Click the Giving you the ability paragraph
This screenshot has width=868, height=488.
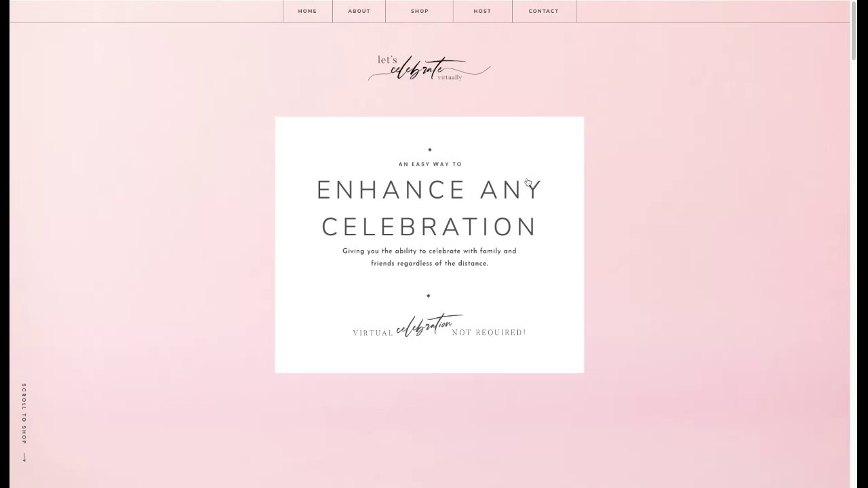[429, 257]
